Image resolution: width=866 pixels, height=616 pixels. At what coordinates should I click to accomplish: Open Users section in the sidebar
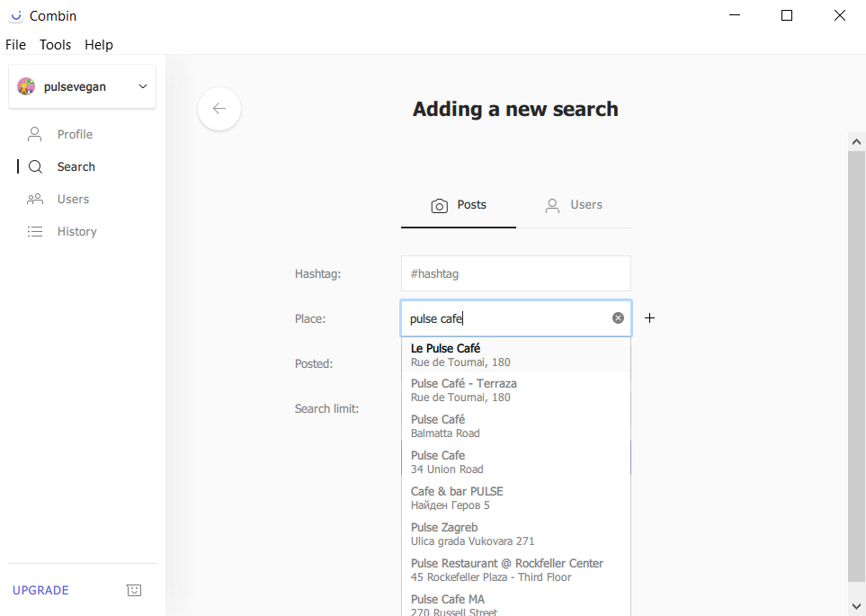point(73,199)
